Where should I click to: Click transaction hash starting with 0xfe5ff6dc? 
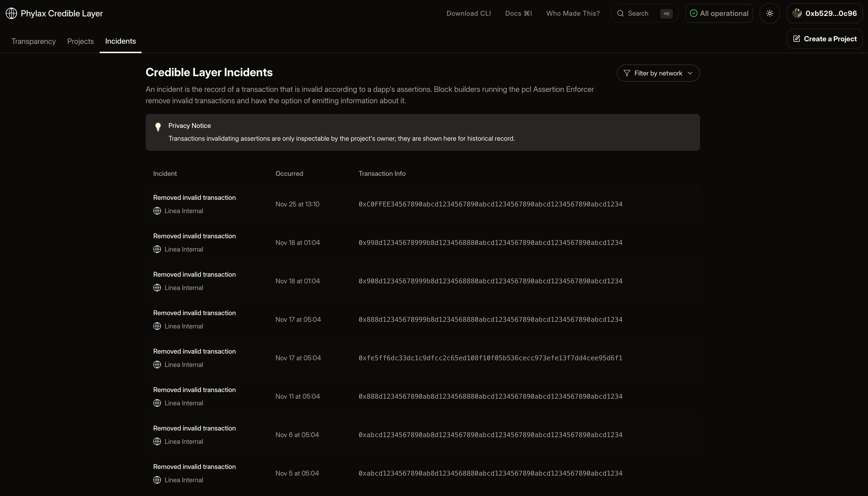pyautogui.click(x=490, y=358)
